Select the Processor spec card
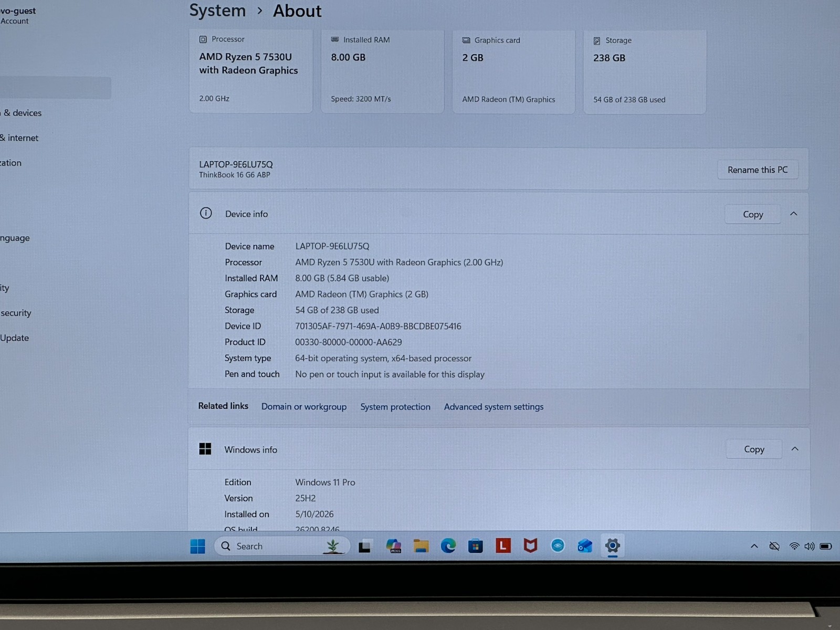The width and height of the screenshot is (840, 630). (251, 71)
